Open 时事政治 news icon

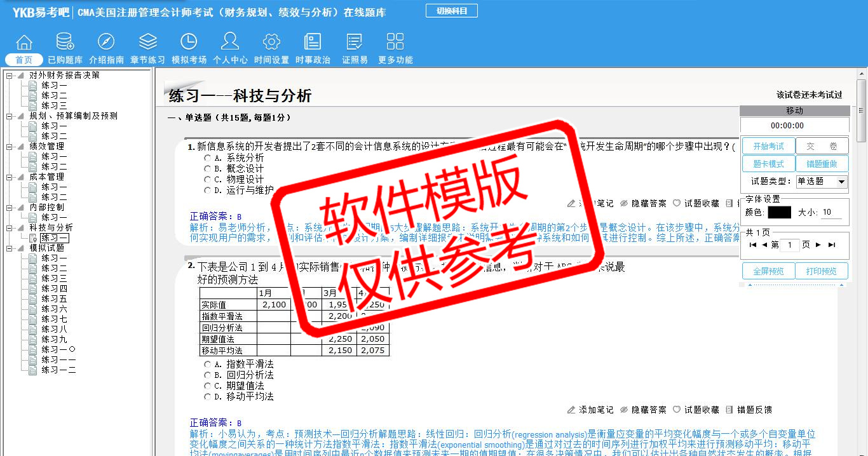point(313,43)
